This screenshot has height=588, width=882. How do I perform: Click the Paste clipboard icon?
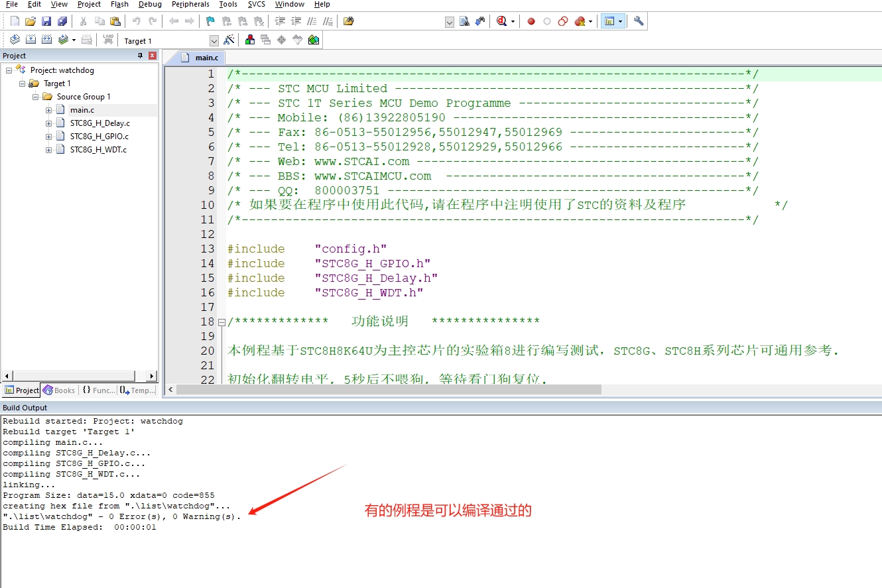(x=115, y=21)
